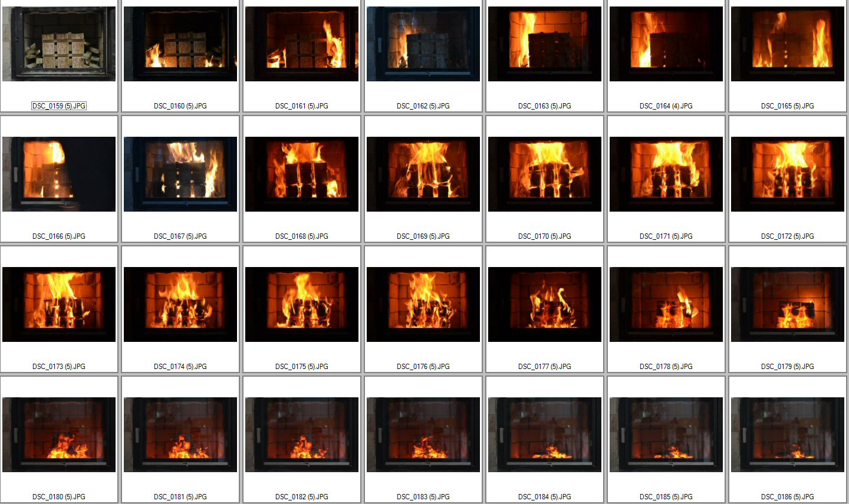
Task: Select the DSC_0163 (5).JPG thumbnail
Action: (545, 44)
